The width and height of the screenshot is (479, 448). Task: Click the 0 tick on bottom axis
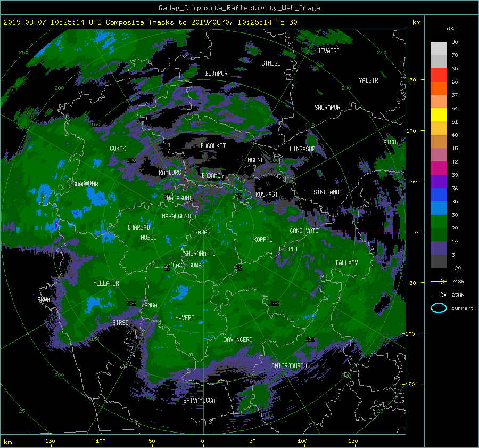[x=202, y=441]
